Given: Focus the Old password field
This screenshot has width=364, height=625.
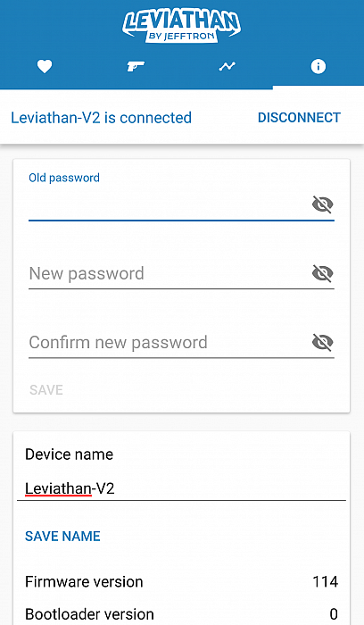Looking at the screenshot, I should point(170,205).
